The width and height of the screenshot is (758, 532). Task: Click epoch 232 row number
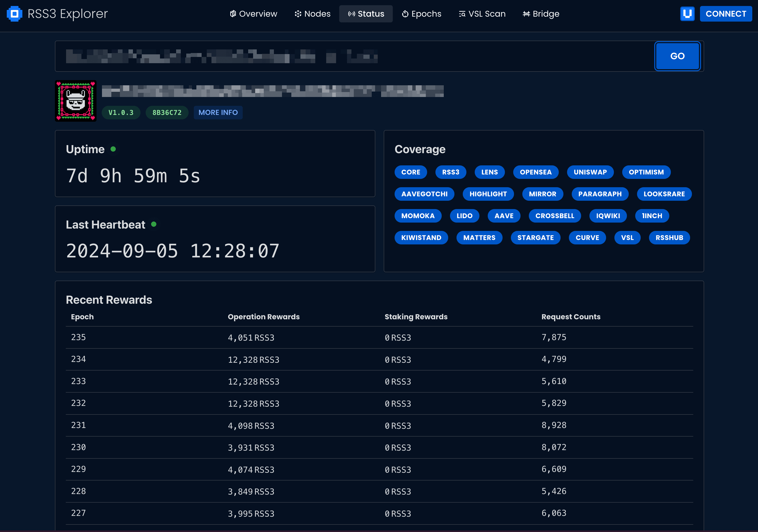pyautogui.click(x=78, y=403)
